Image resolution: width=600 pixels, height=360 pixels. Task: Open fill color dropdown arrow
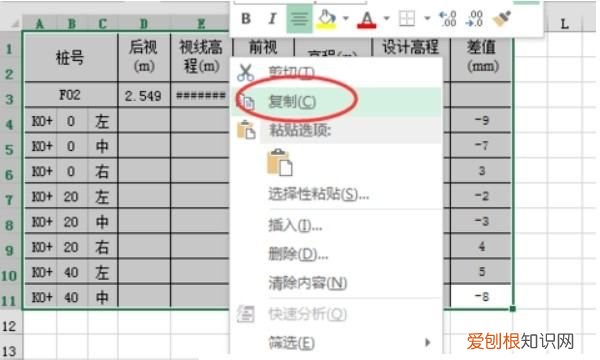pos(346,18)
